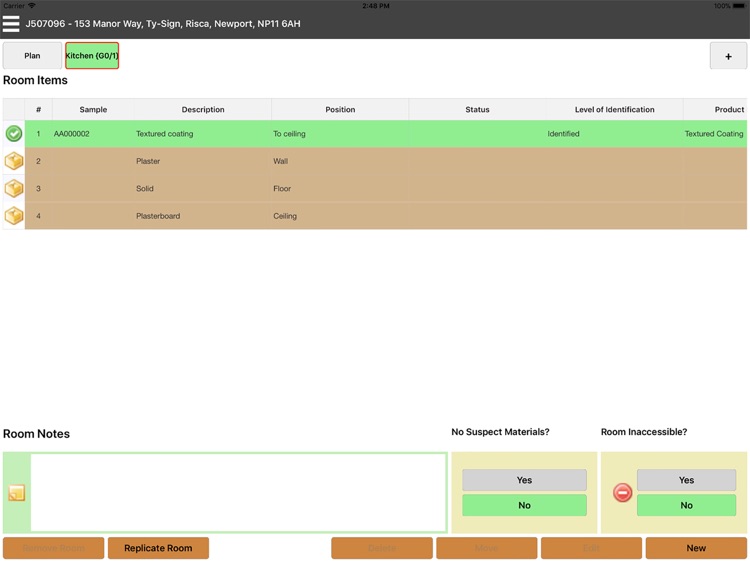The image size is (750, 562).
Task: Click the sticky note icon in Room Notes
Action: tap(17, 493)
